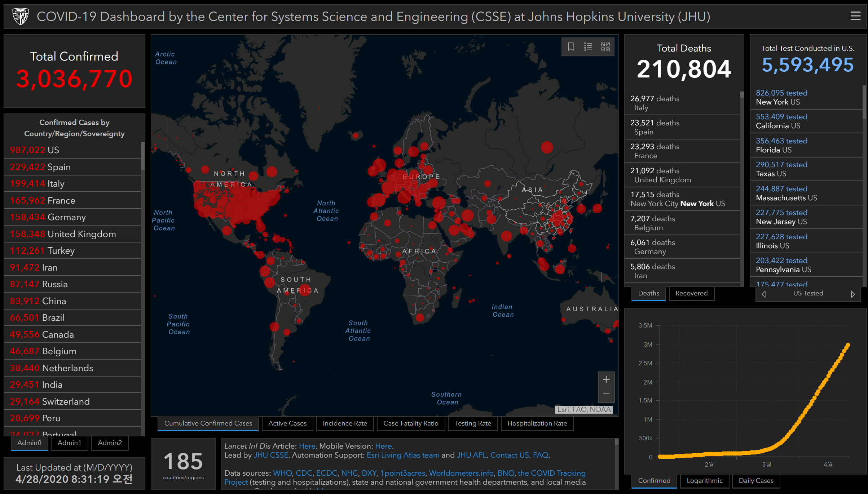Show the Daily Cases chart
This screenshot has width=868, height=494.
click(x=756, y=481)
